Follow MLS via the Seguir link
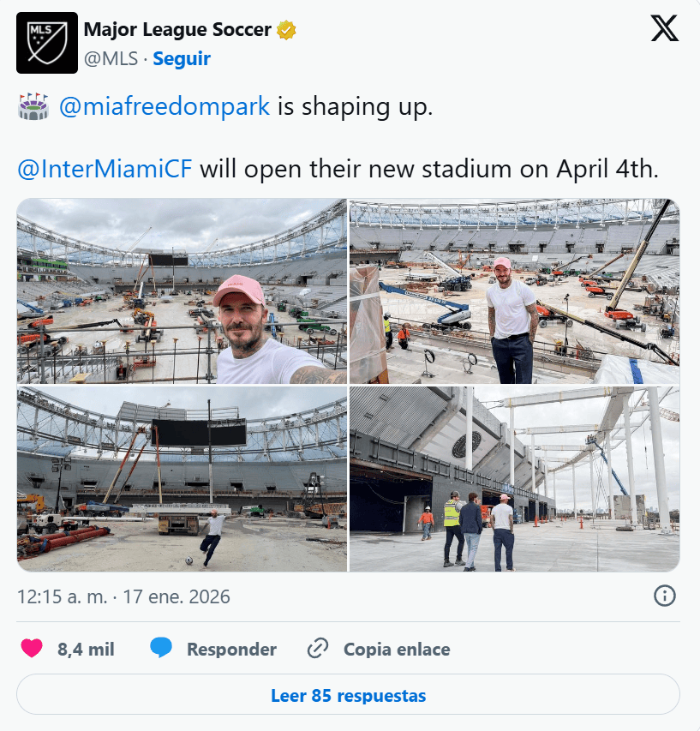 pyautogui.click(x=182, y=58)
